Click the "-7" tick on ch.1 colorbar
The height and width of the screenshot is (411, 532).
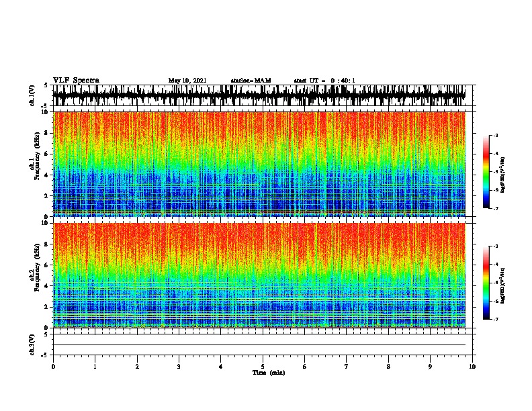tap(496, 208)
